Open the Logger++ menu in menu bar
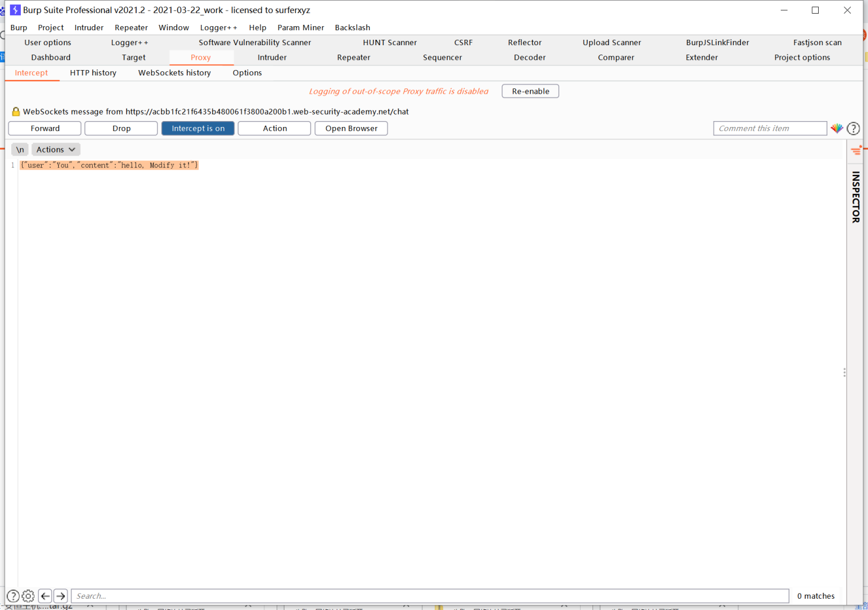This screenshot has width=868, height=610. (218, 27)
